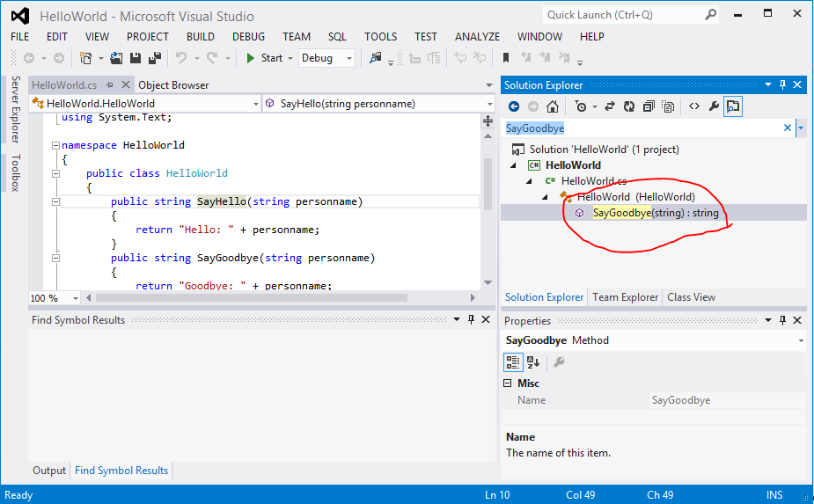Toggle auto-hide pin on Find Symbol Results
This screenshot has width=814, height=504.
[x=471, y=320]
